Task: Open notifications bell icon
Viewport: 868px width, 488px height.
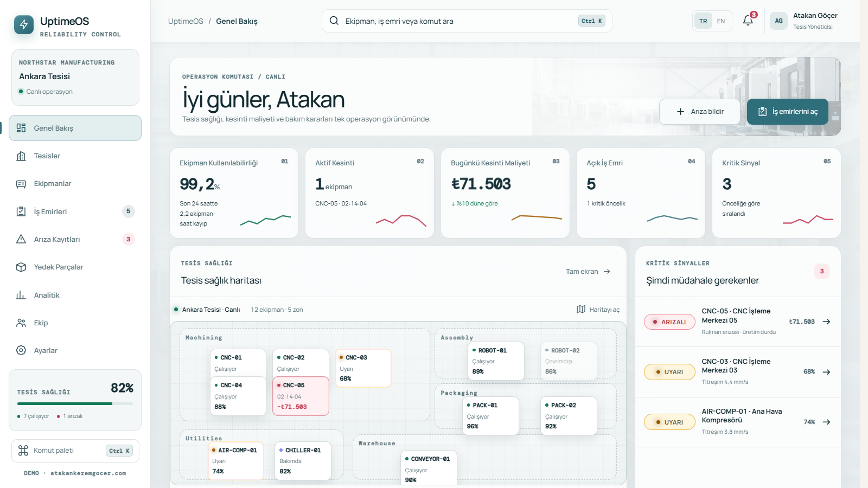Action: (748, 21)
